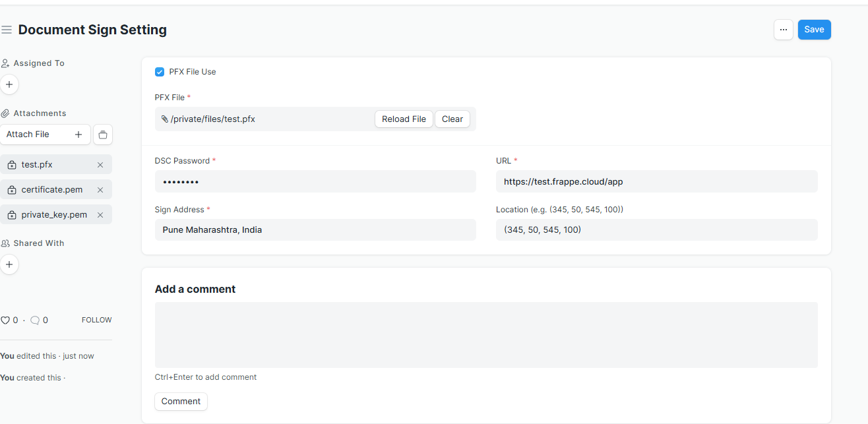Toggle the sidebar hamburger menu icon

[x=7, y=30]
